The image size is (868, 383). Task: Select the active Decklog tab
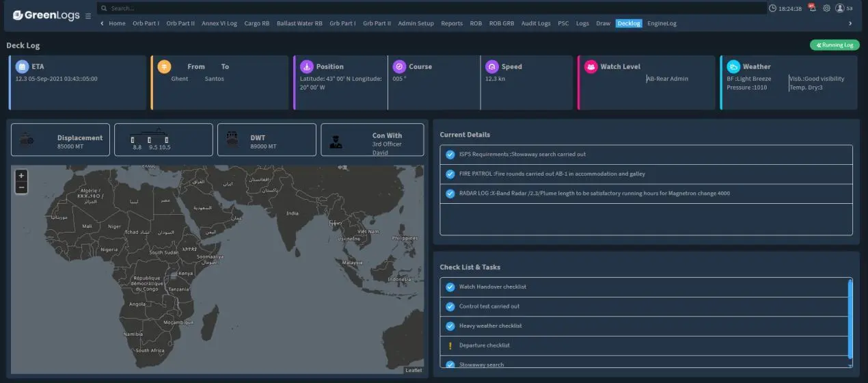(x=629, y=23)
